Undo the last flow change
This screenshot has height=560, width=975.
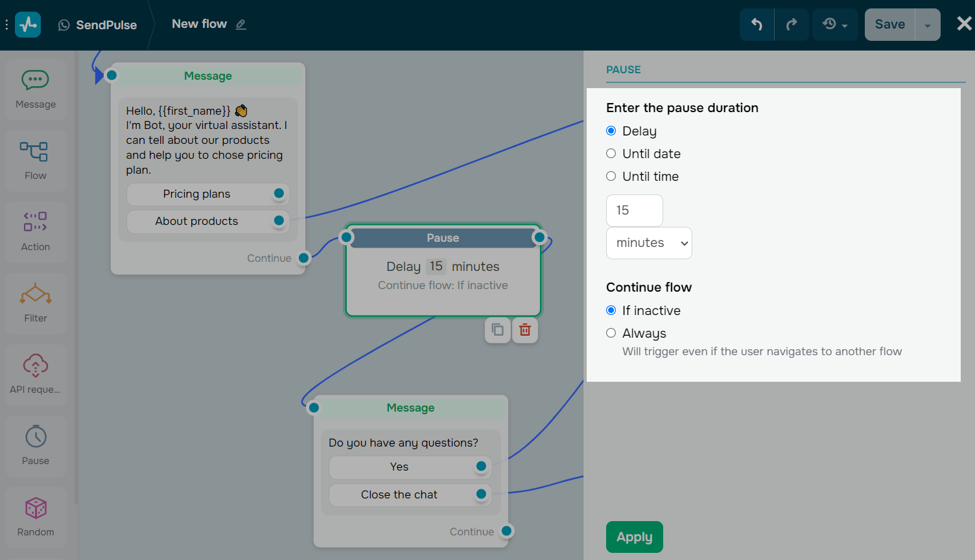coord(757,24)
